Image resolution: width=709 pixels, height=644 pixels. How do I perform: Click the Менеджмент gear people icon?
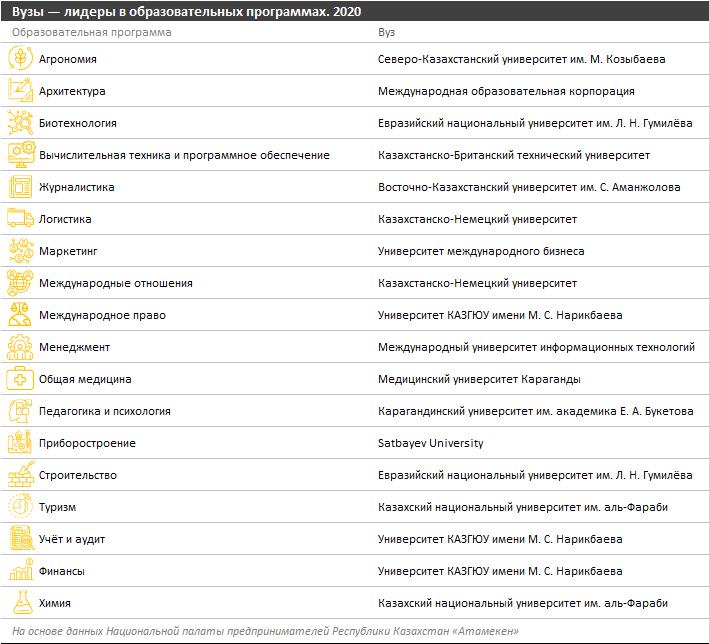(20, 347)
